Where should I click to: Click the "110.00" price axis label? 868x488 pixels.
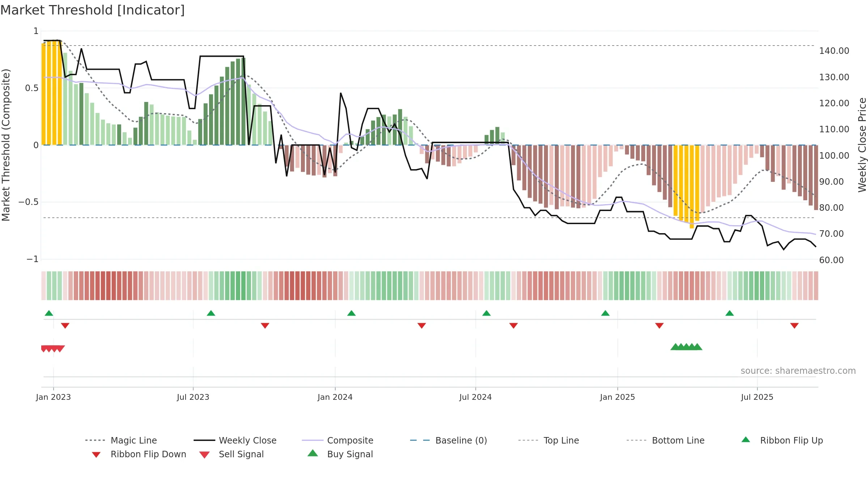(834, 129)
